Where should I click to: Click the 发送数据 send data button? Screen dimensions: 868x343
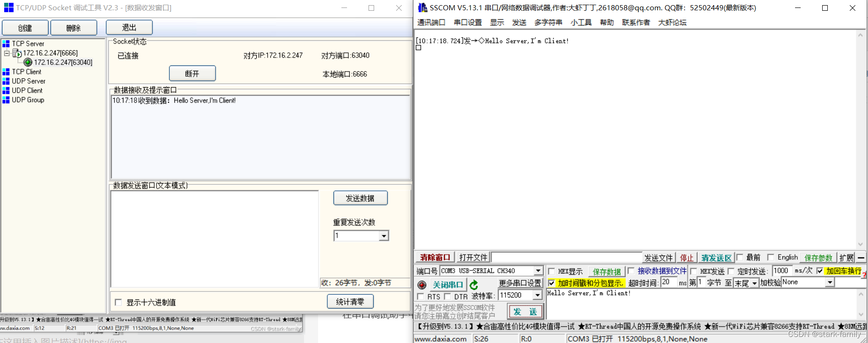coord(360,198)
